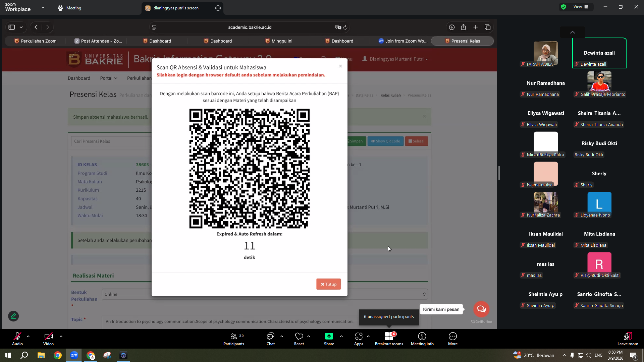This screenshot has height=362, width=644.
Task: Click Leave room button
Action: tap(628, 339)
